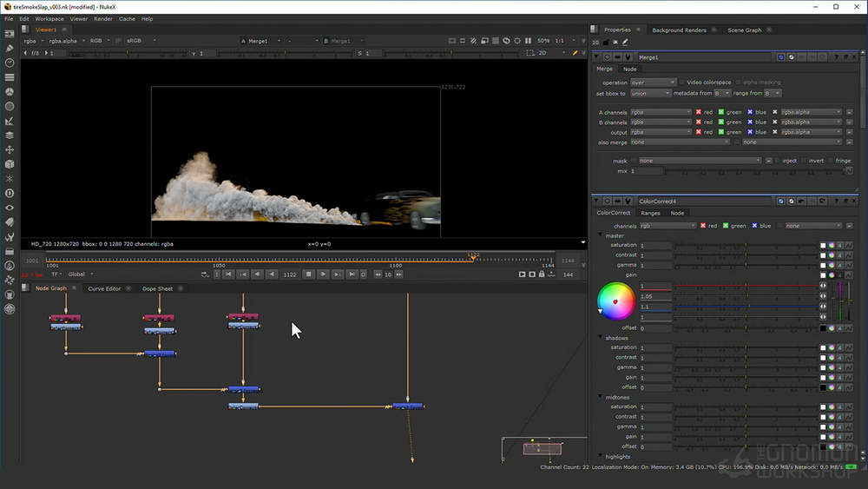Toggle A channels red checkbox
This screenshot has width=868, height=489.
(x=699, y=112)
